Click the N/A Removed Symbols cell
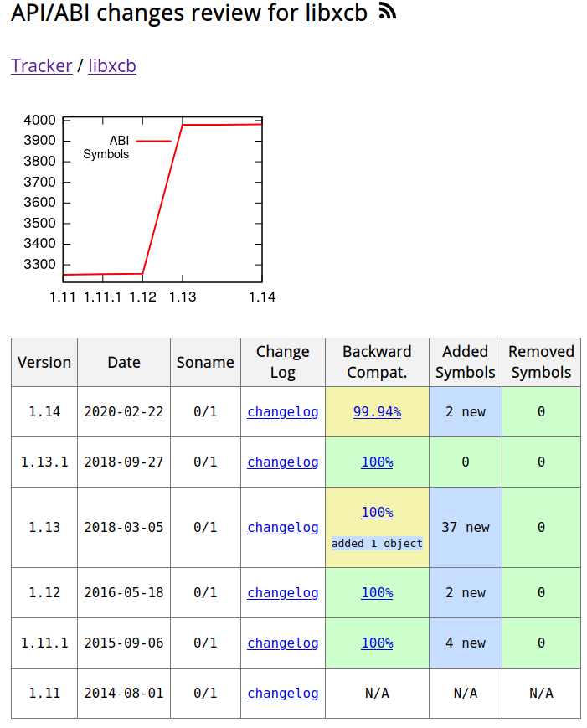Screen dimensions: 587x728 coord(541,693)
